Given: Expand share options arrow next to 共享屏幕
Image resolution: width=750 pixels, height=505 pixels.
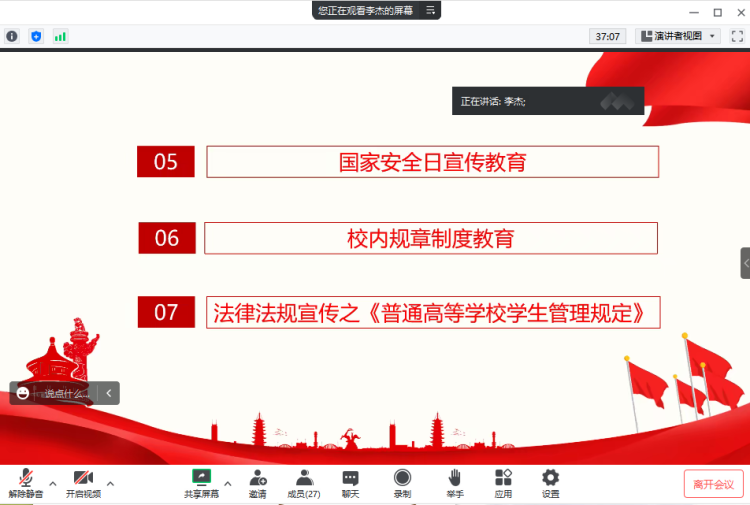Looking at the screenshot, I should click(228, 483).
